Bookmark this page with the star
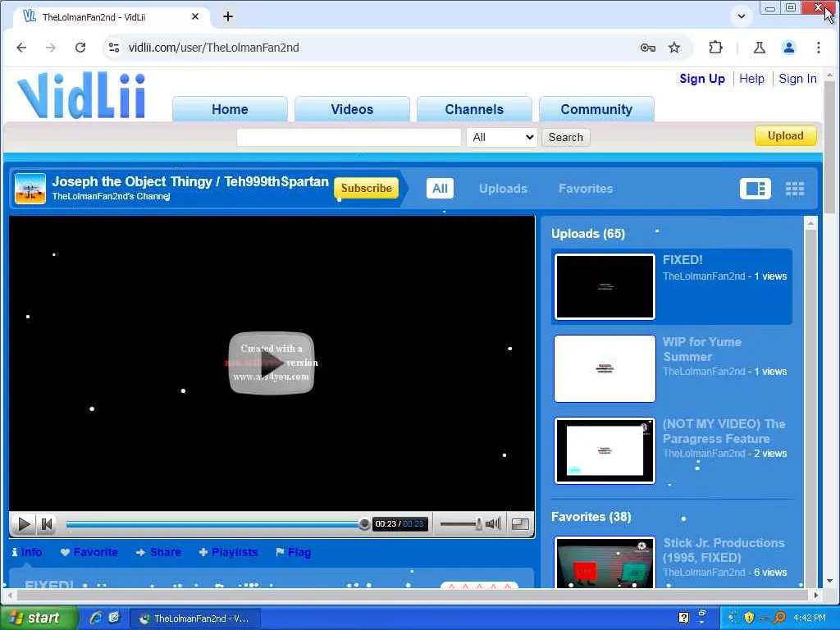 click(674, 48)
